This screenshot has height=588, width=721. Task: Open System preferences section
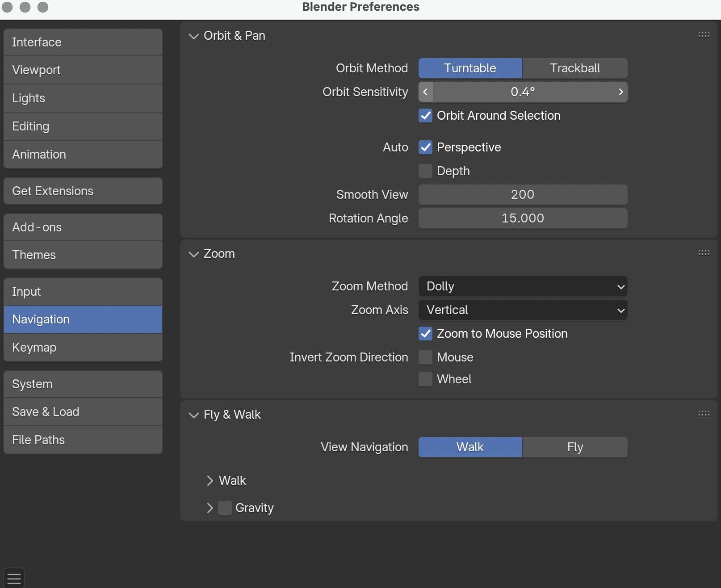[83, 384]
